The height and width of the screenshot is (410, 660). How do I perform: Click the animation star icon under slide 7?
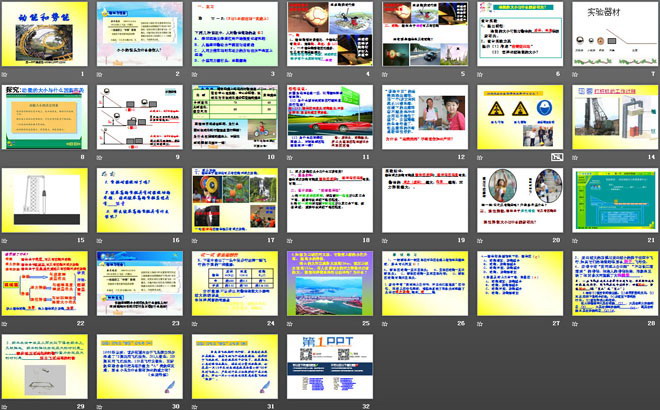click(575, 75)
